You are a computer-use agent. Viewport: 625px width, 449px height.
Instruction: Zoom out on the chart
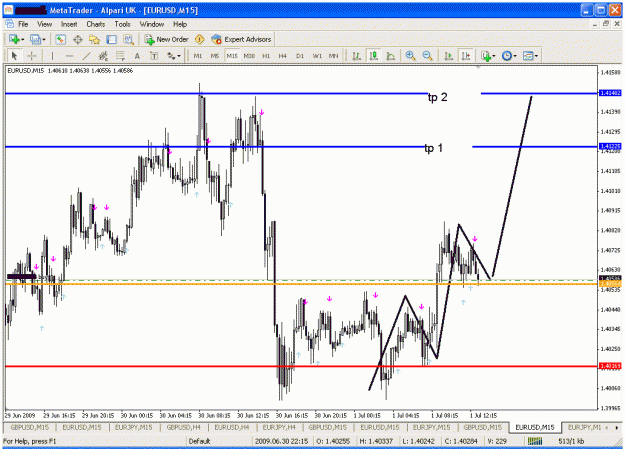(427, 56)
